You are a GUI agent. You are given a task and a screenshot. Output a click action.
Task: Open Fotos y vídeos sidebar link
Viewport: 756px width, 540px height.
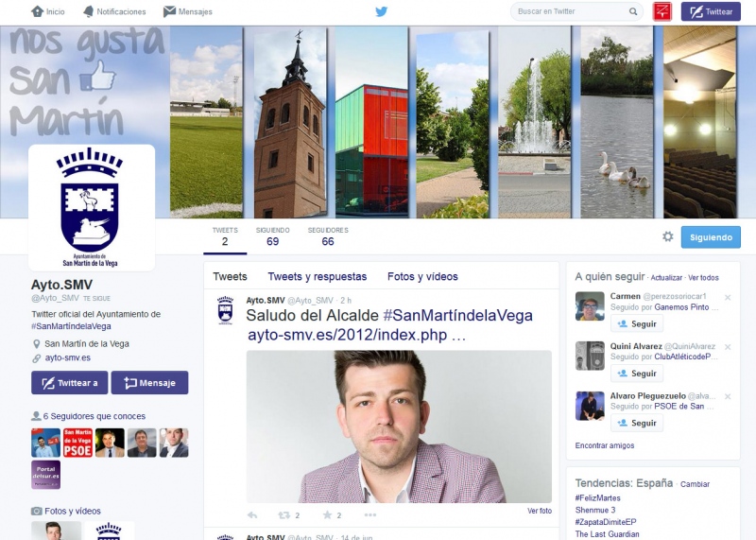click(x=73, y=511)
